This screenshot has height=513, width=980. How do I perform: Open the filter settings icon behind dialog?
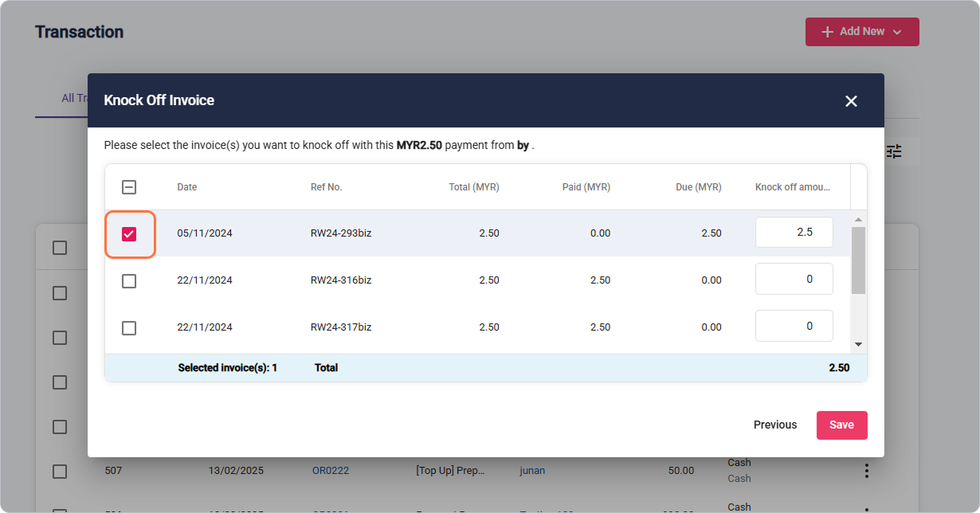(894, 151)
